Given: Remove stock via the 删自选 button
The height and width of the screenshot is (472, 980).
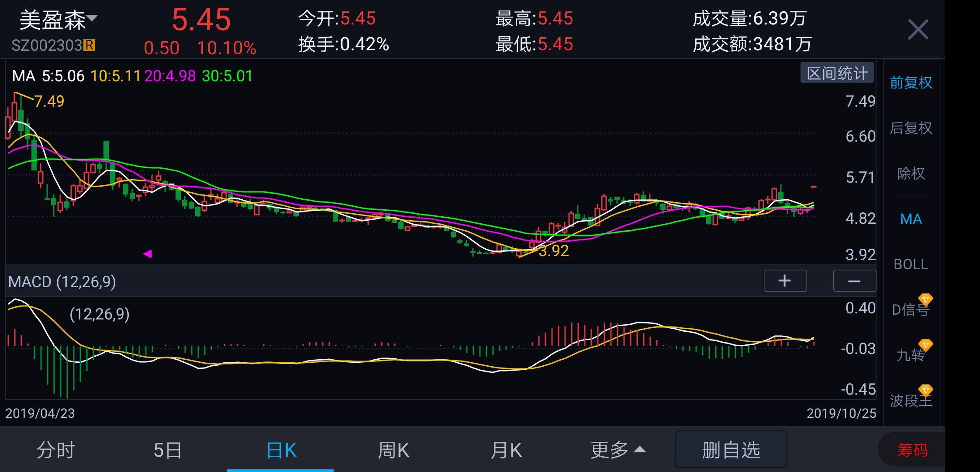Looking at the screenshot, I should click(730, 449).
